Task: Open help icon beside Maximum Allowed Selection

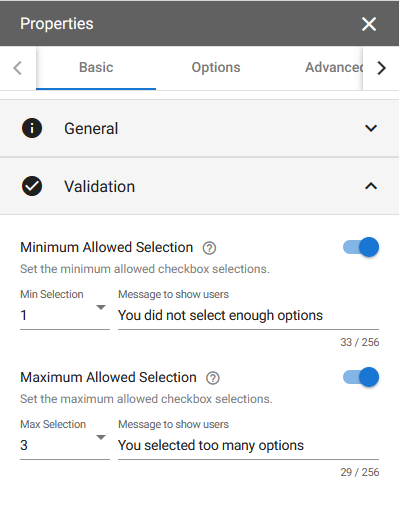Action: tap(213, 378)
